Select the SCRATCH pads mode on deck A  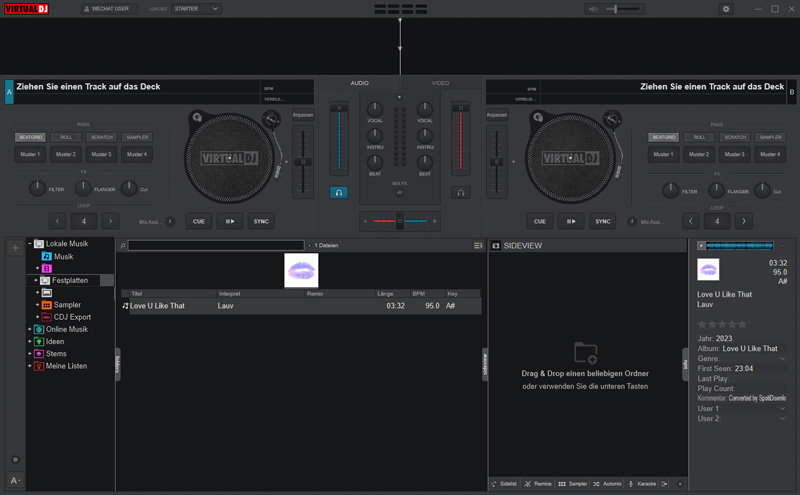click(x=102, y=137)
